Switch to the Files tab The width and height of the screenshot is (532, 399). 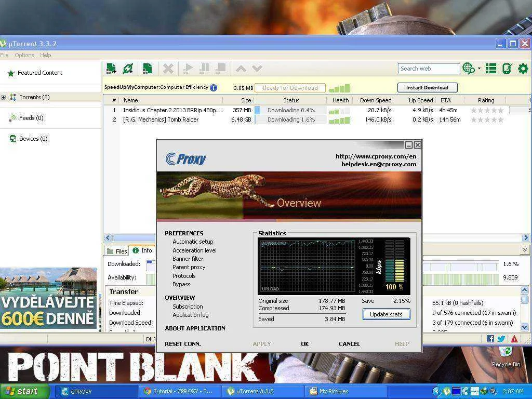117,251
